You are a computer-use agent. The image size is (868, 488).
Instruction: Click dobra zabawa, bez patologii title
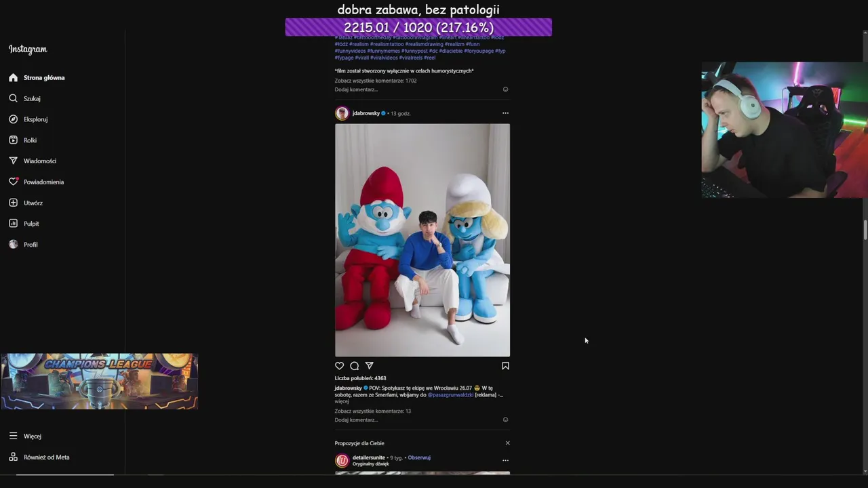coord(418,9)
